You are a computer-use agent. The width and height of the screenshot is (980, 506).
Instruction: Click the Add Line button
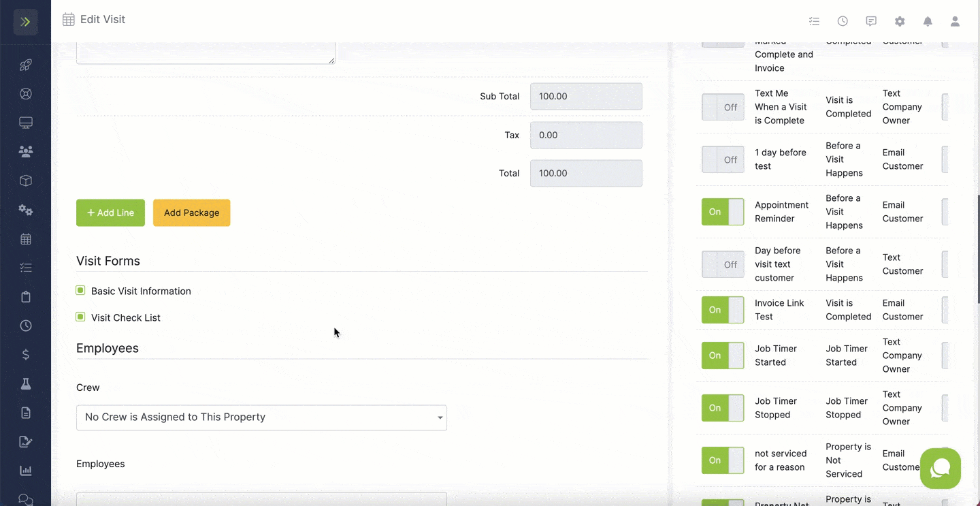110,212
